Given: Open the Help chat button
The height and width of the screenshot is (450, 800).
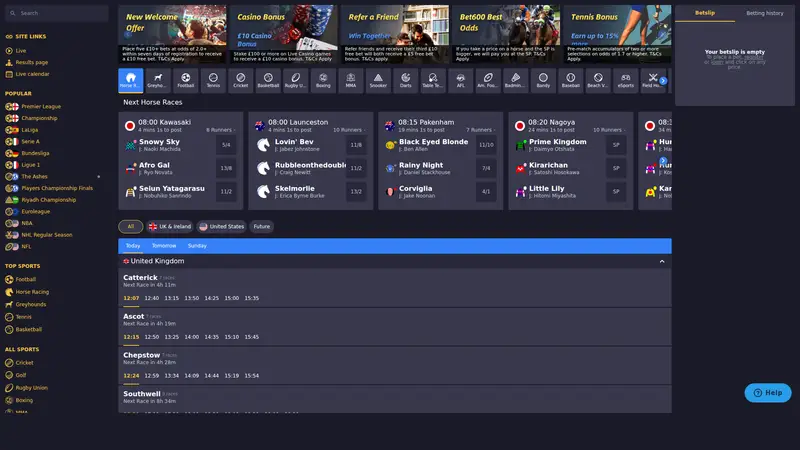Looking at the screenshot, I should [768, 393].
